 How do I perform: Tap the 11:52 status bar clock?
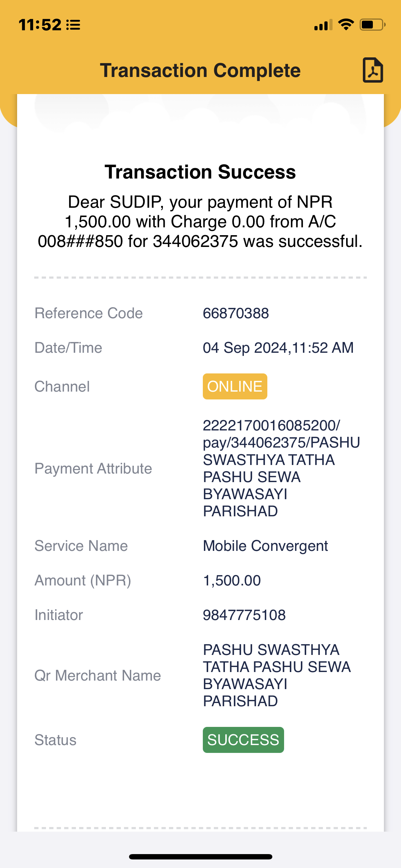click(40, 25)
